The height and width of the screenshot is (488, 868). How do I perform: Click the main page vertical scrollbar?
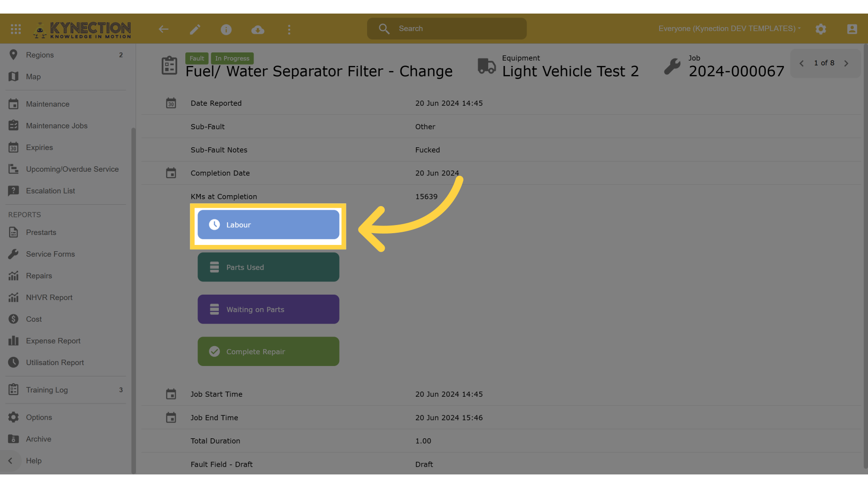(865, 256)
